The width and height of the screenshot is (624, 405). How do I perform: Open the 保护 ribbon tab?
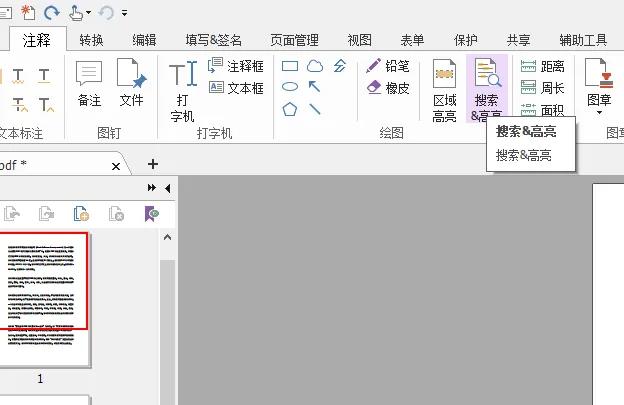coord(465,40)
